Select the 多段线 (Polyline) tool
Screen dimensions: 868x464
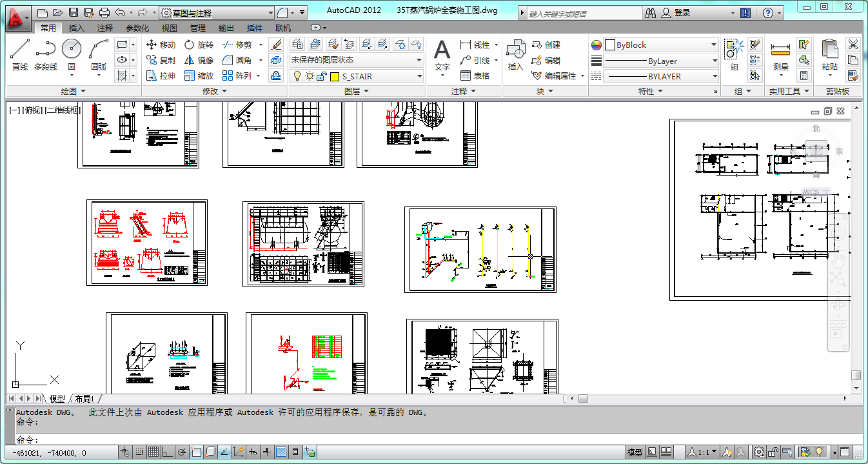click(46, 55)
